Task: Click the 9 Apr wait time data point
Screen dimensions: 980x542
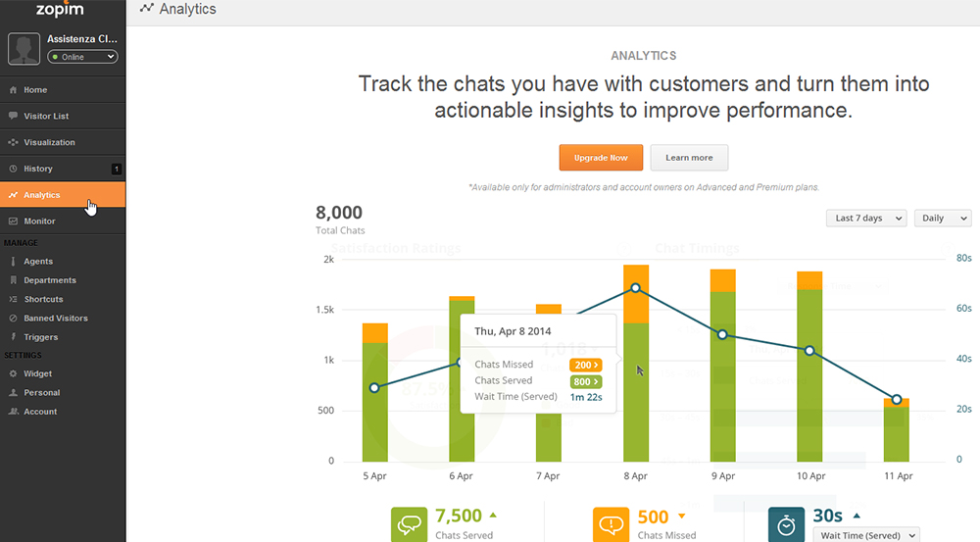Action: (722, 334)
